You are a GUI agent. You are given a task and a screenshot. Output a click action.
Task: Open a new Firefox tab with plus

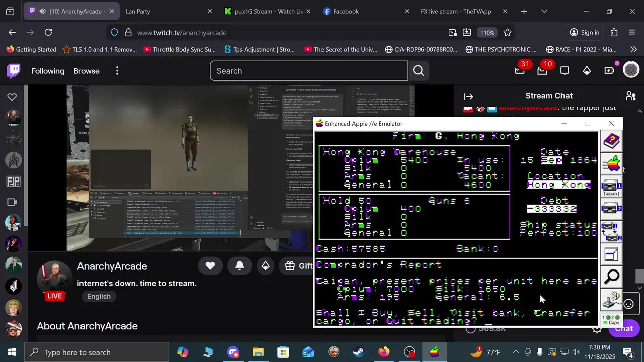click(x=524, y=11)
